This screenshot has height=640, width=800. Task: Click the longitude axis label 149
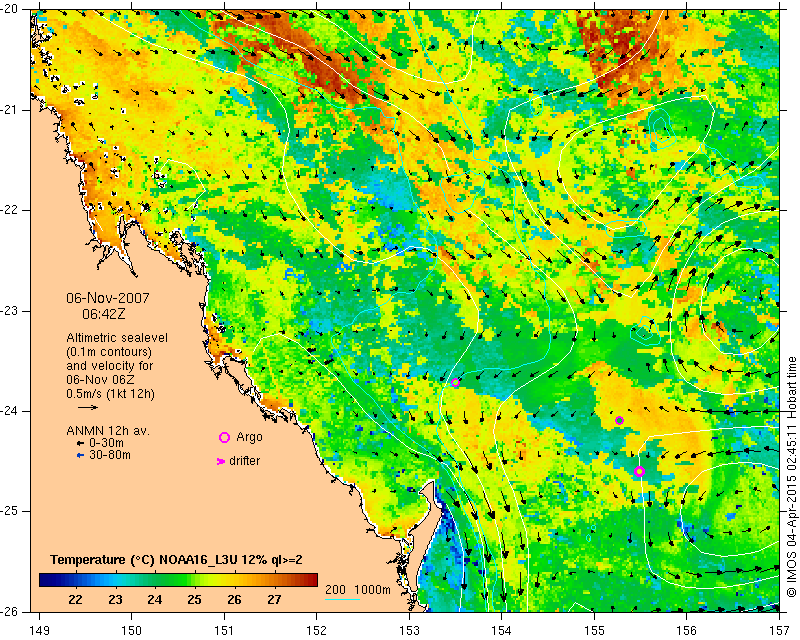coord(40,630)
